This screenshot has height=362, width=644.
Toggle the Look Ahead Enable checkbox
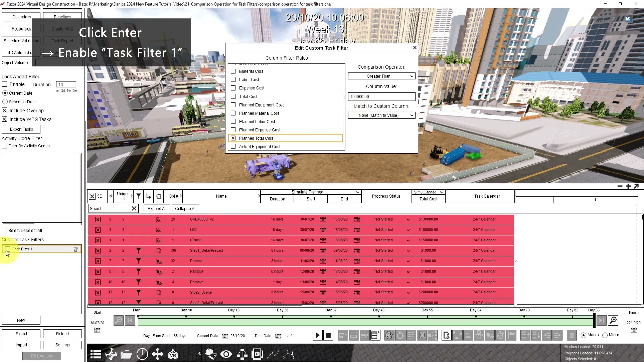(5, 84)
